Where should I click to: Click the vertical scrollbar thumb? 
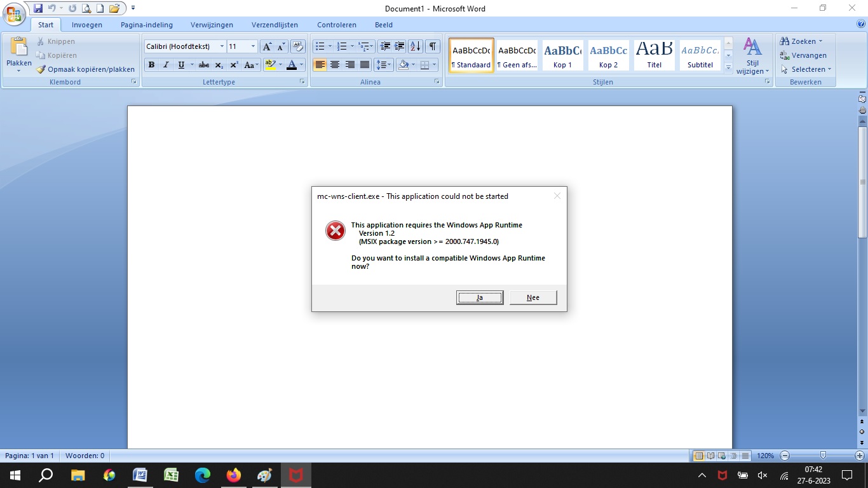click(x=862, y=182)
